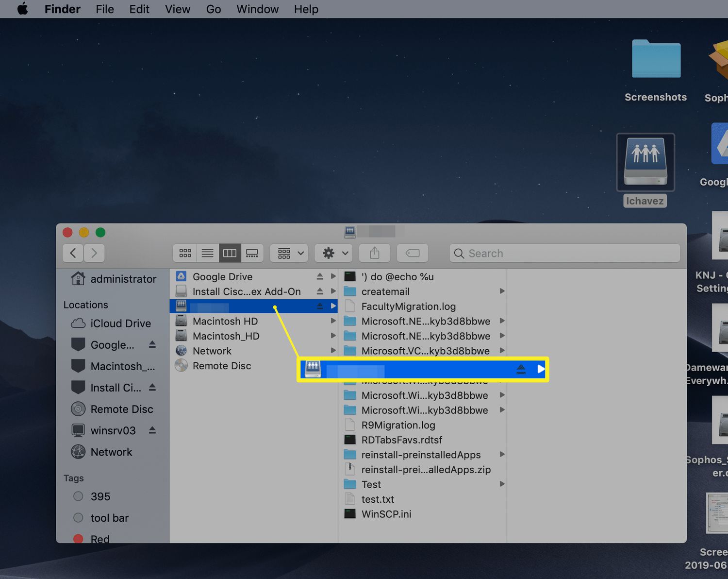
Task: Switch to list view in Finder toolbar
Action: 207,253
